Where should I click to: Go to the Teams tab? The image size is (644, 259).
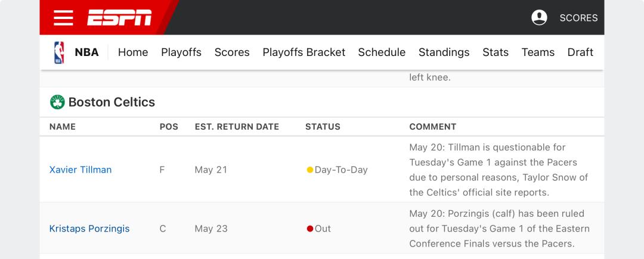[x=538, y=52]
